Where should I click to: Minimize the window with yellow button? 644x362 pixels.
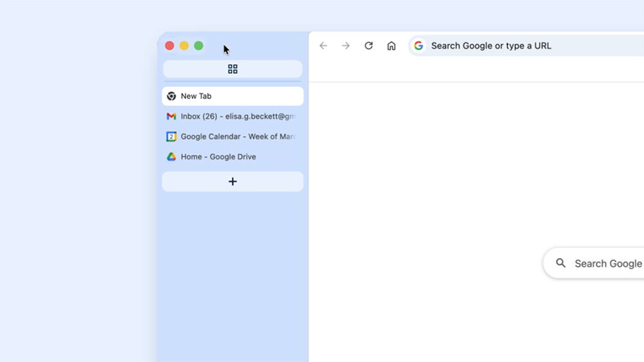click(x=184, y=46)
